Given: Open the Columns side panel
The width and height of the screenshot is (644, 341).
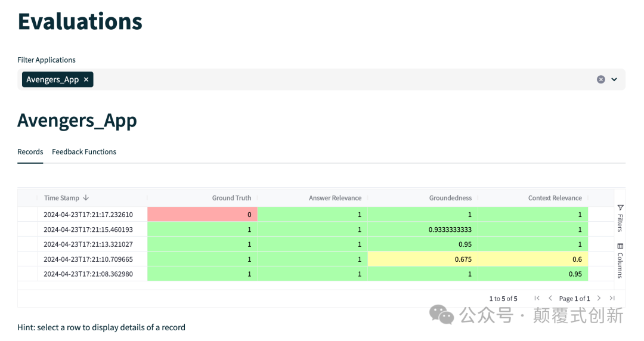Looking at the screenshot, I should [x=620, y=261].
